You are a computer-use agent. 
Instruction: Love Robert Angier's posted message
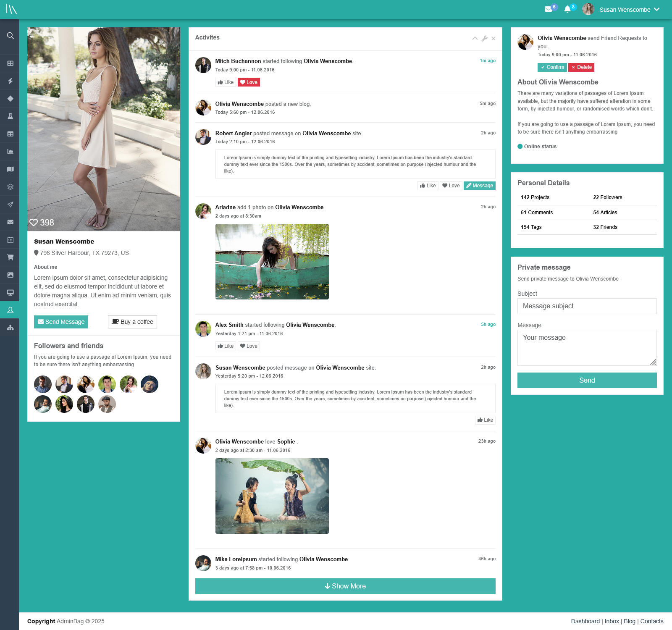pos(451,186)
